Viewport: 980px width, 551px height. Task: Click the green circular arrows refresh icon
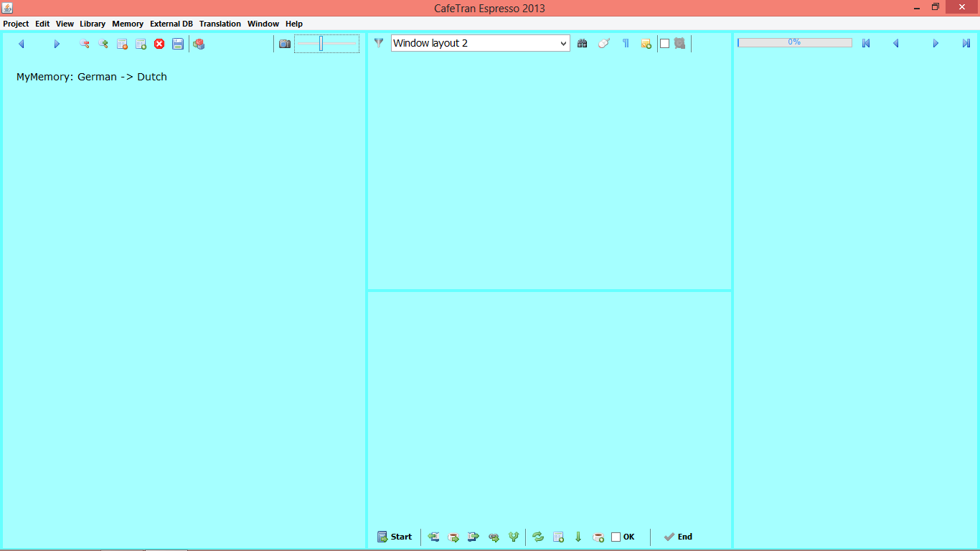click(x=538, y=537)
